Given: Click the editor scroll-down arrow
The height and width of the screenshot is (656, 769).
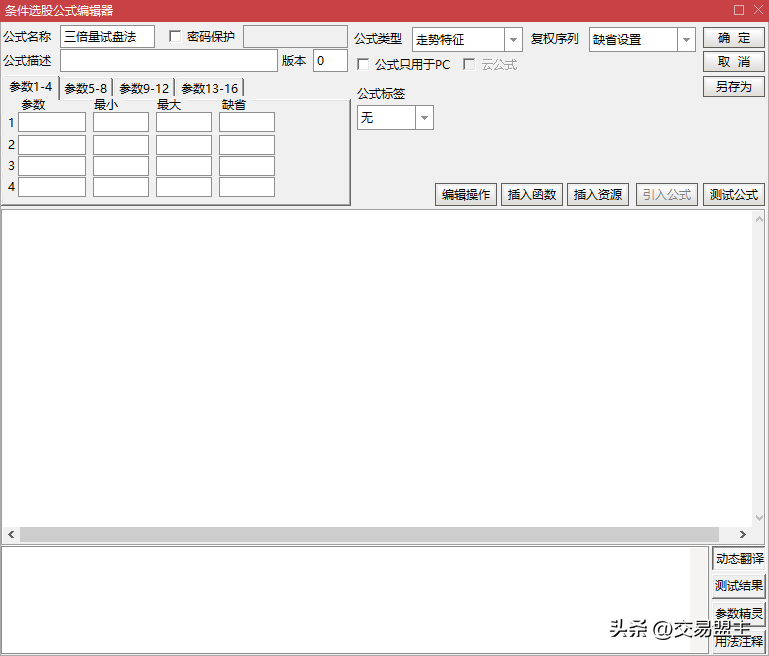Looking at the screenshot, I should [x=759, y=518].
